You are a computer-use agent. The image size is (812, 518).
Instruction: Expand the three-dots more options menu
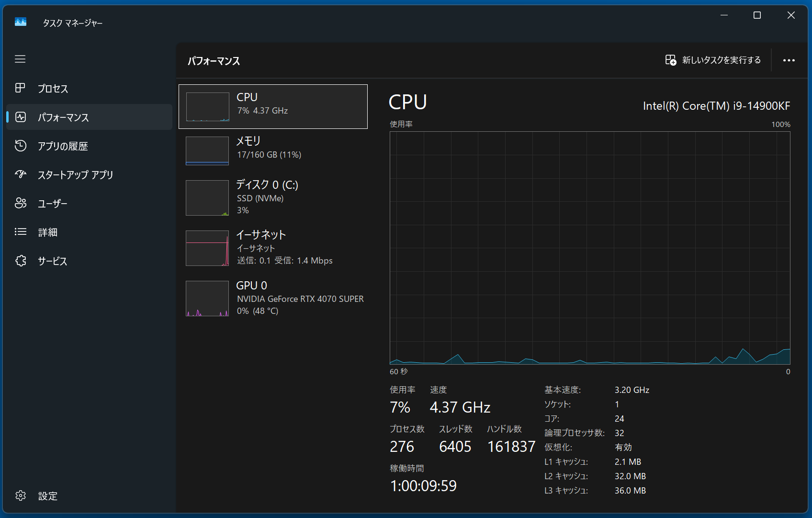click(x=789, y=60)
